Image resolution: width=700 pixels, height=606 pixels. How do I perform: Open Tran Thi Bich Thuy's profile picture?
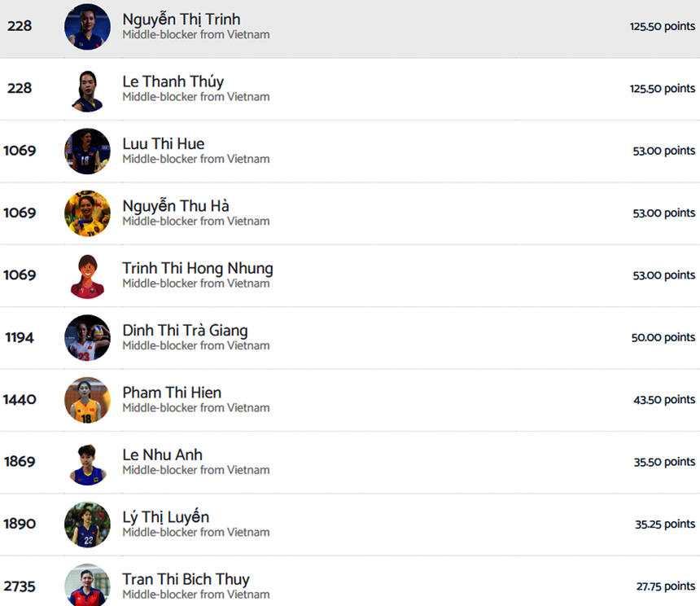tap(87, 585)
